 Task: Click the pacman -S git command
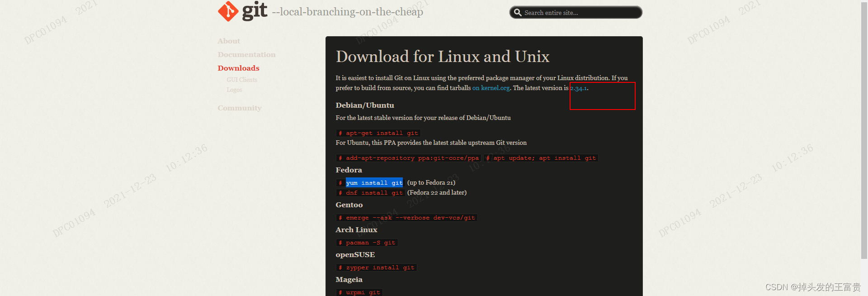[x=367, y=243]
